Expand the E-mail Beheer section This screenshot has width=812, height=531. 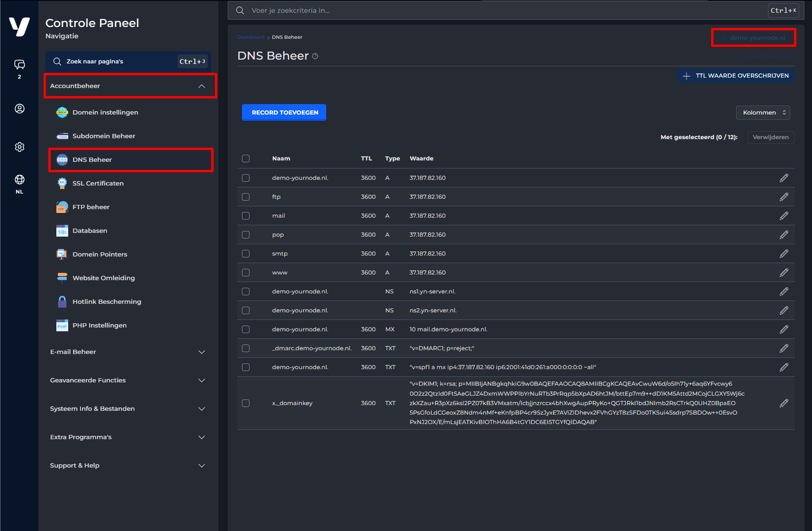pos(128,352)
